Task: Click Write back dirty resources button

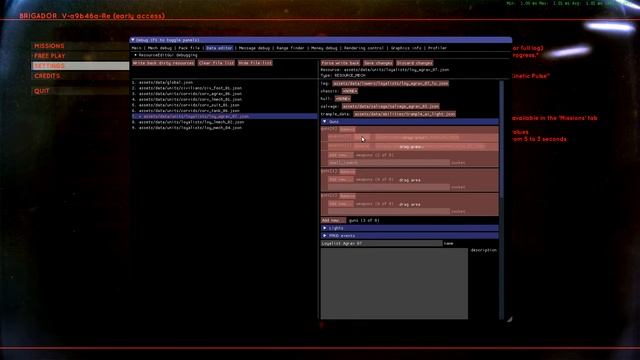Action: pos(163,63)
